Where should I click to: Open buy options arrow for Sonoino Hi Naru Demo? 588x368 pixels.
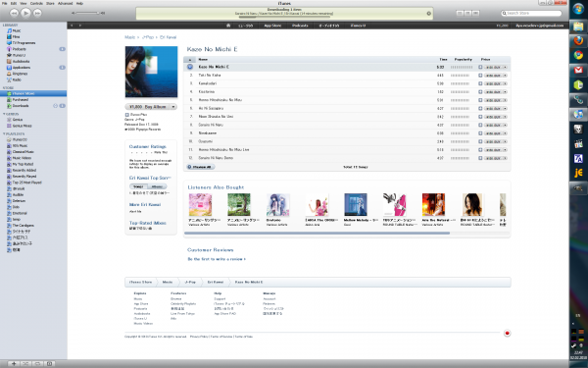pos(505,158)
